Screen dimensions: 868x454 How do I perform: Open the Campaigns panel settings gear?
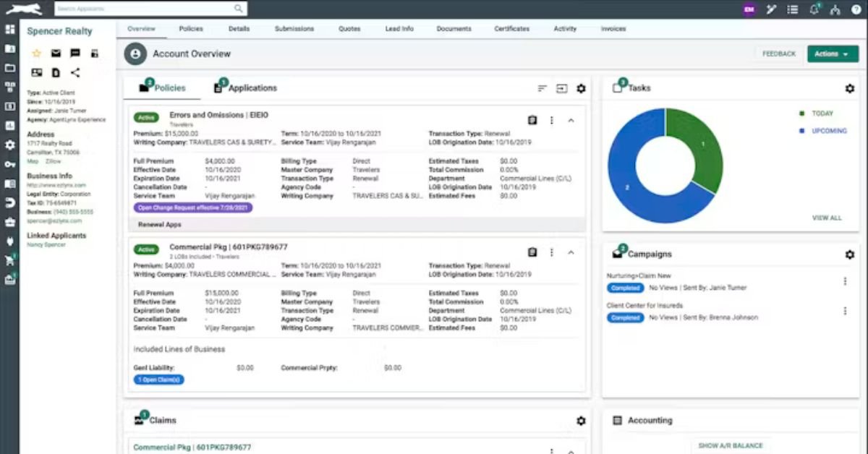tap(849, 254)
